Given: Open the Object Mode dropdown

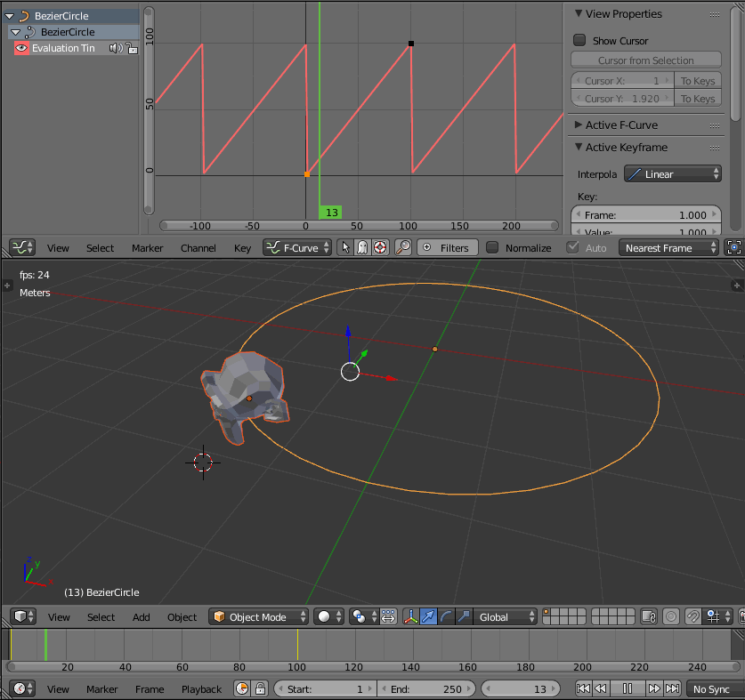Looking at the screenshot, I should pos(259,616).
